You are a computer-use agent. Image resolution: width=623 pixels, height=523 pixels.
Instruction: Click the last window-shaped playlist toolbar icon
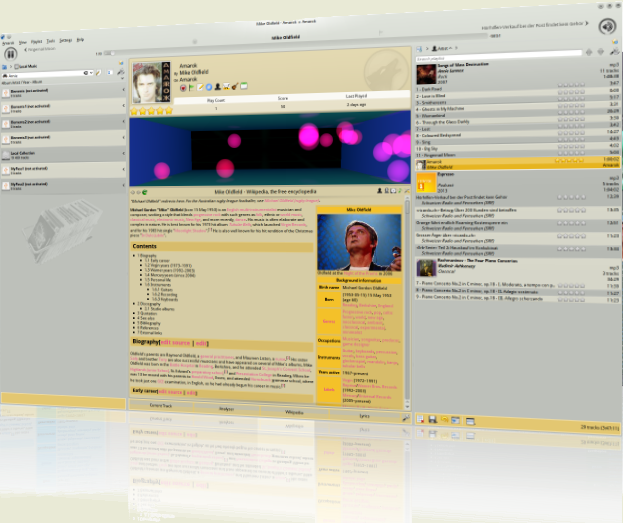[x=470, y=421]
